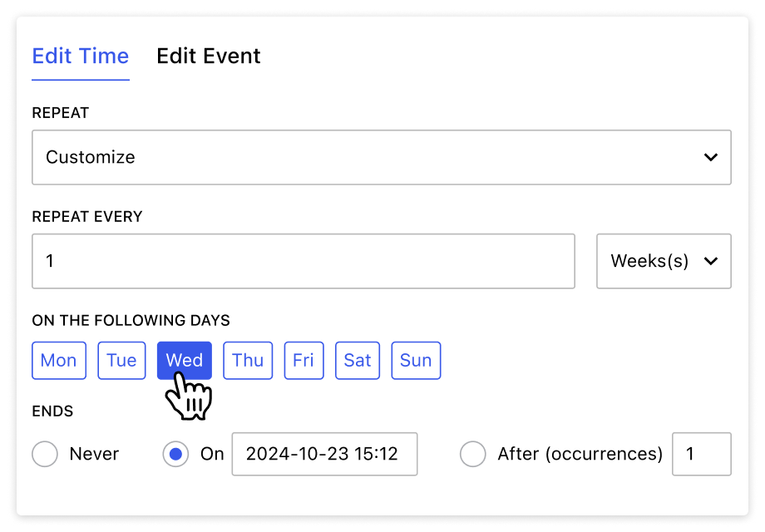The height and width of the screenshot is (532, 765).
Task: Click the end date field 2024-10-23 15:12
Action: 324,454
